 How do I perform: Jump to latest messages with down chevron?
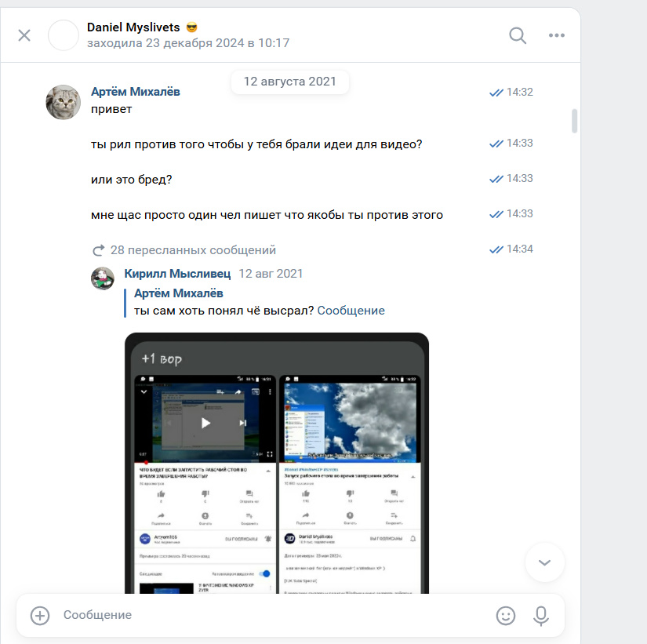[545, 562]
